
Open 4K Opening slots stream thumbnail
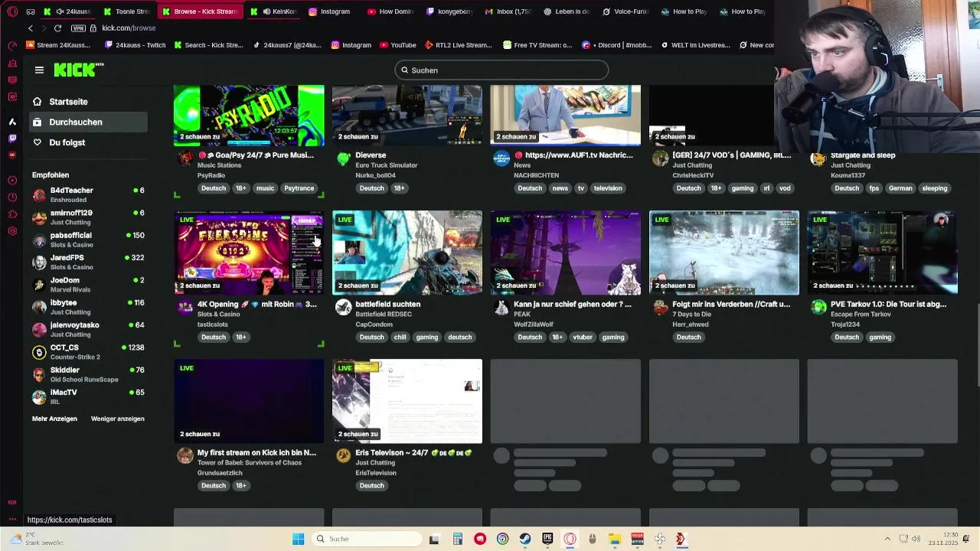249,253
